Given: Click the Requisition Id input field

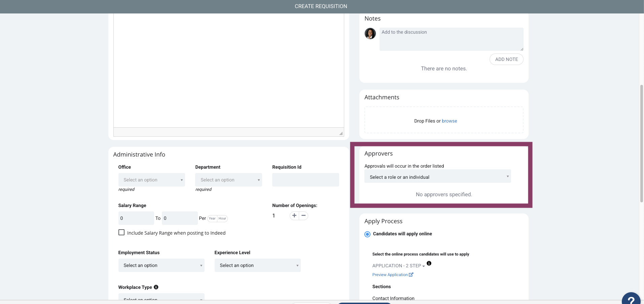Looking at the screenshot, I should 306,180.
